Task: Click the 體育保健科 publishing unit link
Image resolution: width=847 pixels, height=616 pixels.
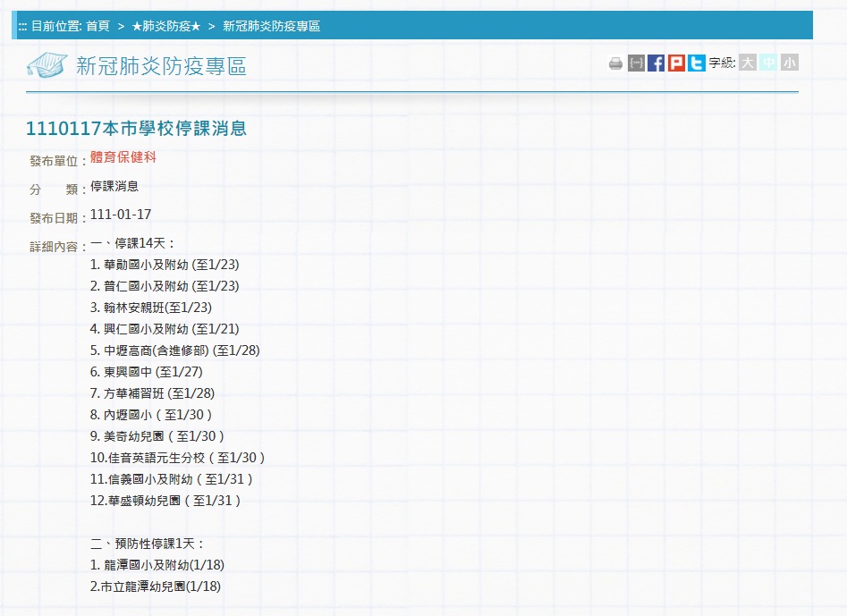Action: point(123,157)
